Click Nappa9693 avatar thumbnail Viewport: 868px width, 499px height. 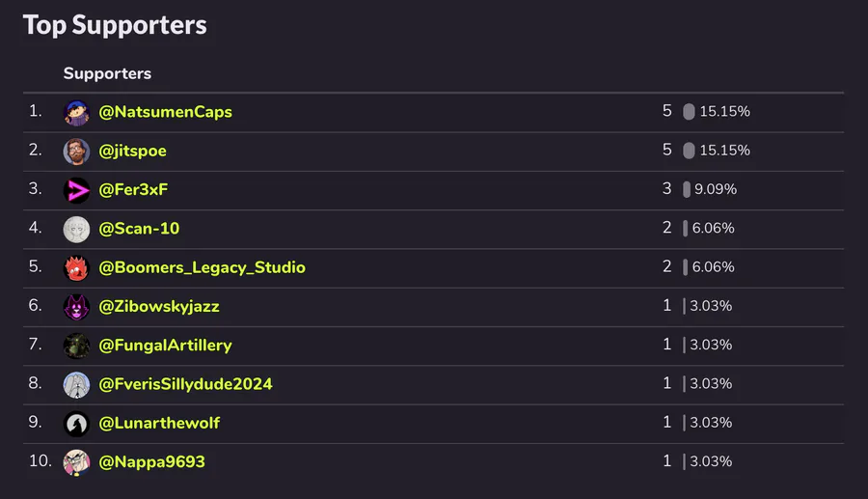tap(77, 462)
